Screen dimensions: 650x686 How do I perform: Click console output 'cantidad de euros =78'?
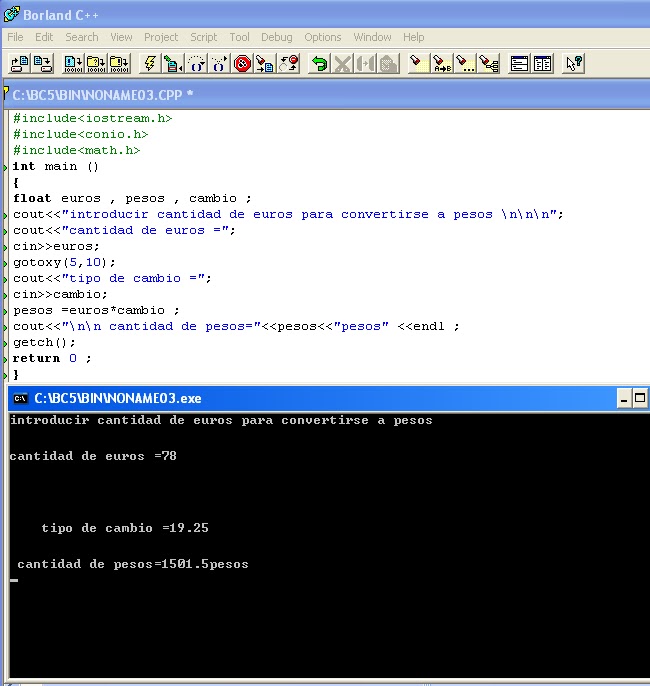93,456
